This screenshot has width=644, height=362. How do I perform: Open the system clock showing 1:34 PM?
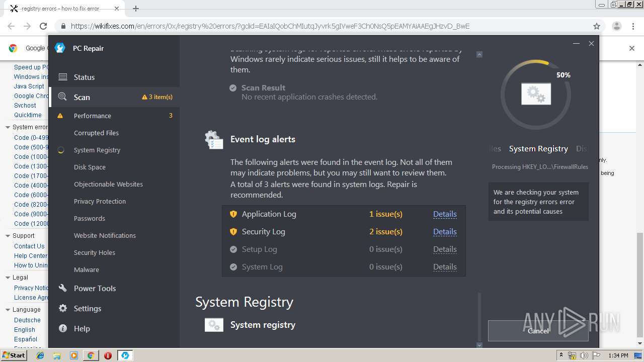pos(618,355)
